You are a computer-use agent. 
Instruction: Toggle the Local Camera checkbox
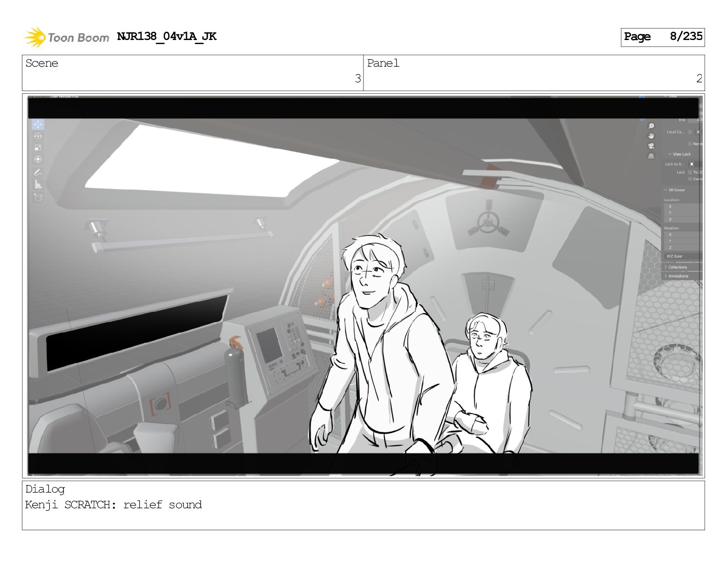click(690, 132)
